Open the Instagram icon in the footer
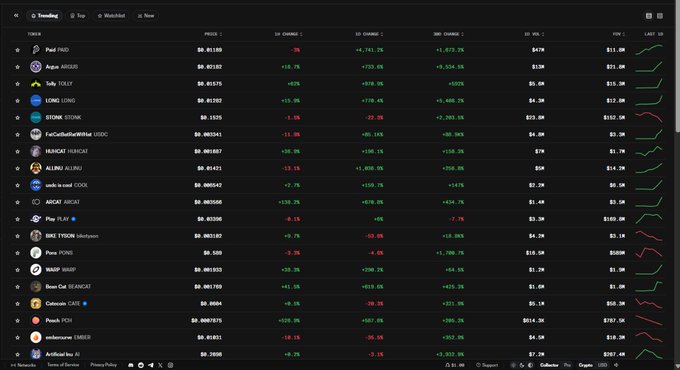Image resolution: width=680 pixels, height=370 pixels. pos(170,365)
